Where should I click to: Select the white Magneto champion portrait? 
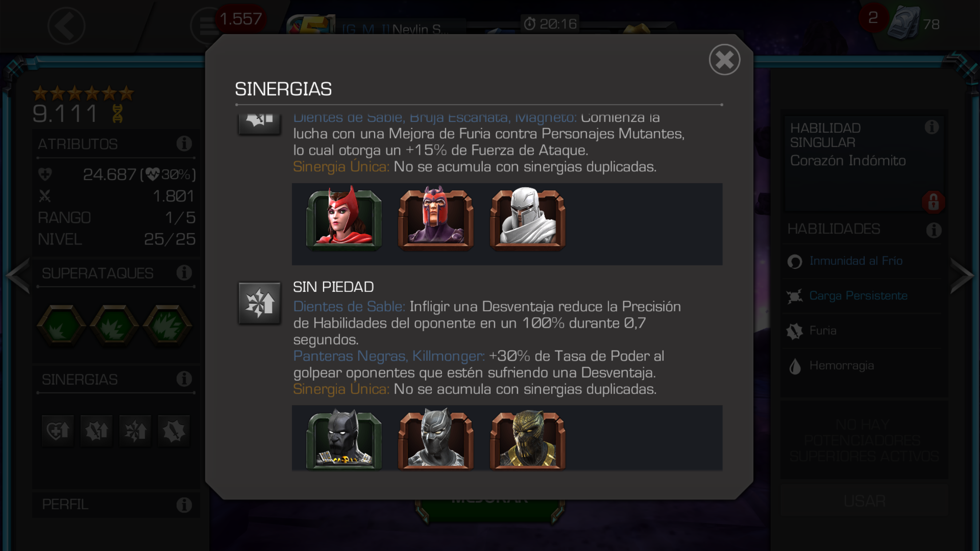pos(527,218)
